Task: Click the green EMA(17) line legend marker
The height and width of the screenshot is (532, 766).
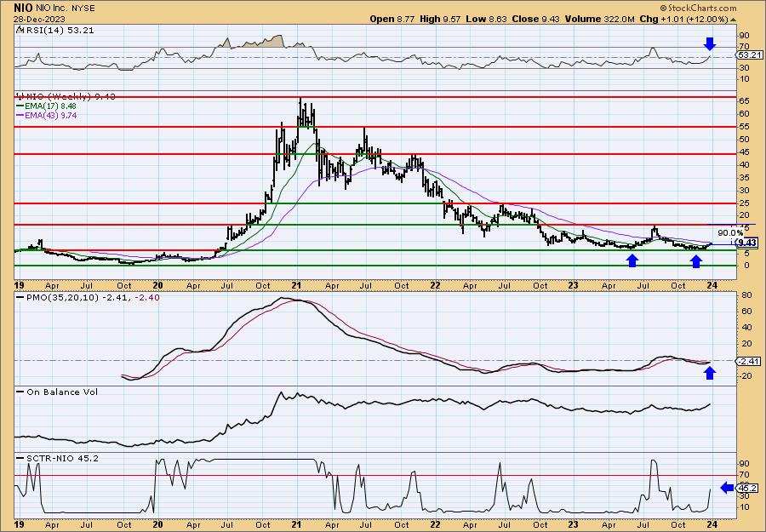Action: 20,106
